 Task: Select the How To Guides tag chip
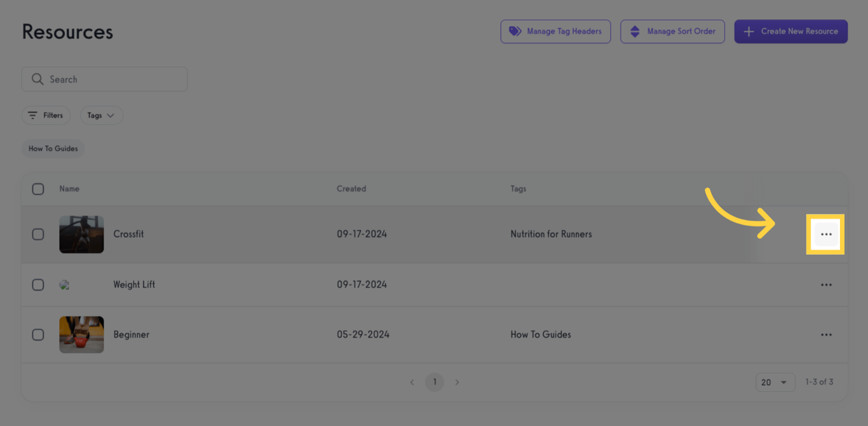coord(53,149)
